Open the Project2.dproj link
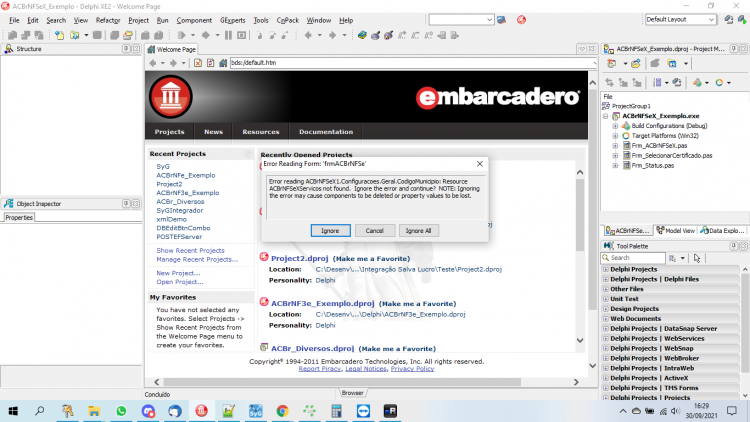Screen dimensions: 750x422 coord(299,258)
